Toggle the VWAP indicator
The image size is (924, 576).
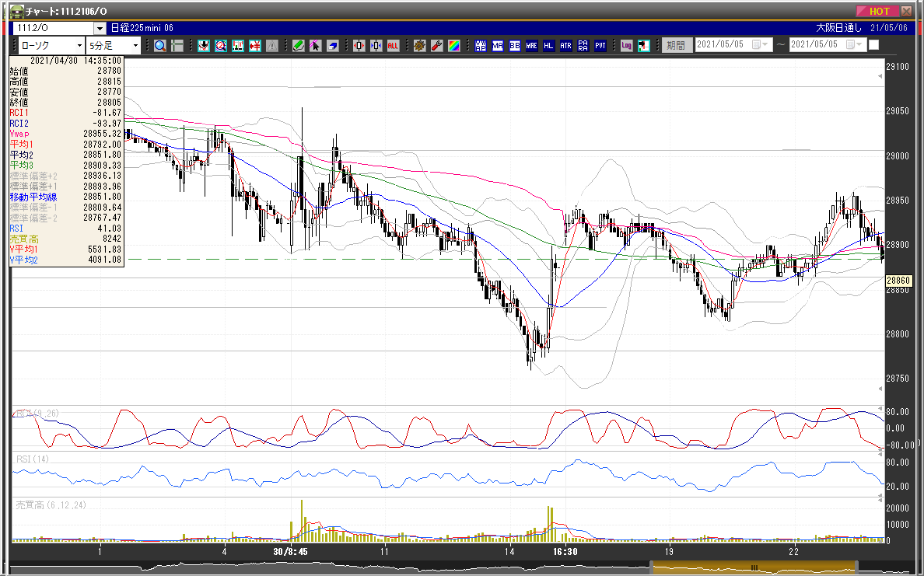480,45
